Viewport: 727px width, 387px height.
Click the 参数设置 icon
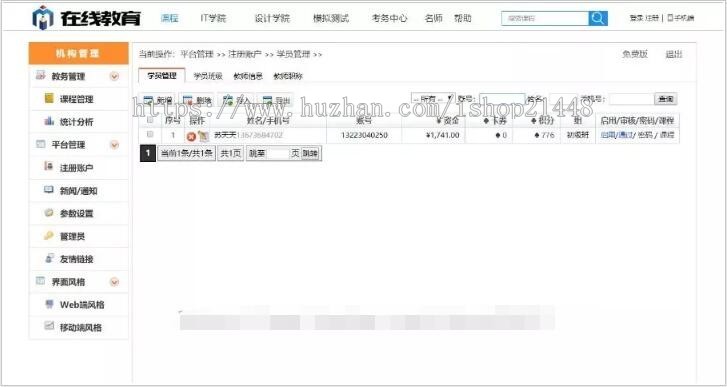tap(49, 212)
